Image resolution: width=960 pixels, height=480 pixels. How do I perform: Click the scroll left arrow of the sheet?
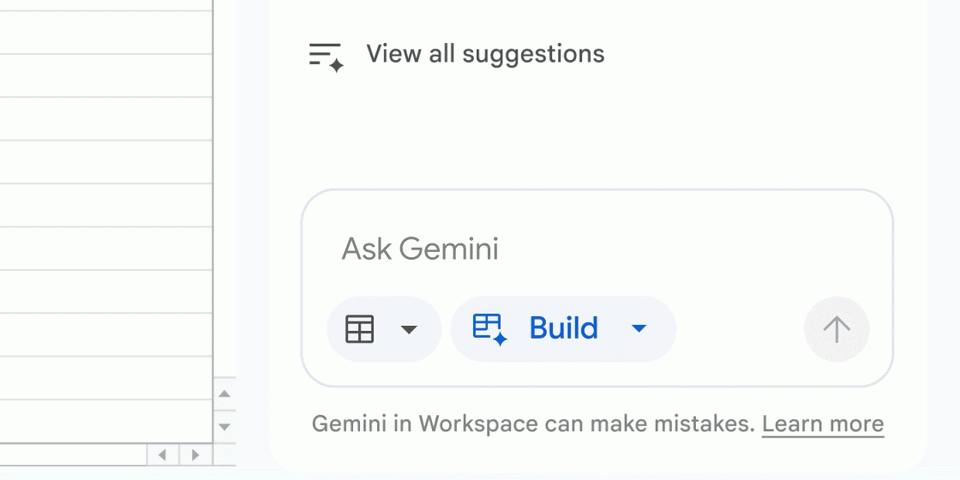162,455
